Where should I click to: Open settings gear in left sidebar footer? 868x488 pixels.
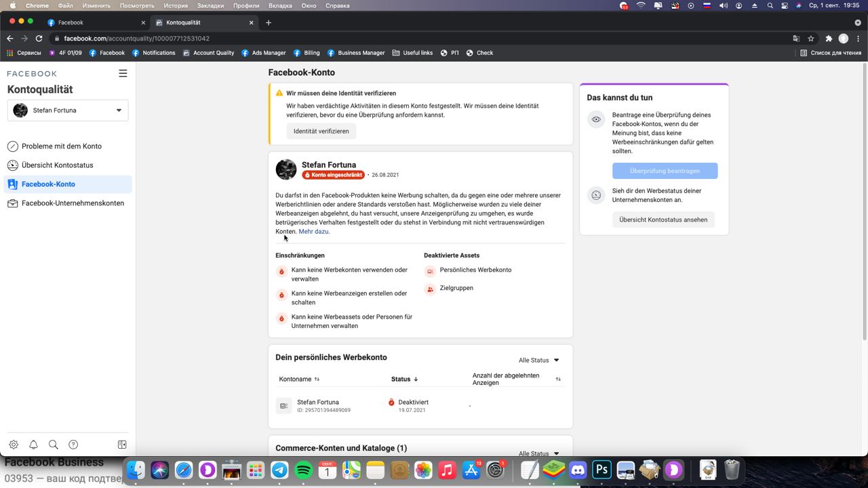tap(14, 445)
